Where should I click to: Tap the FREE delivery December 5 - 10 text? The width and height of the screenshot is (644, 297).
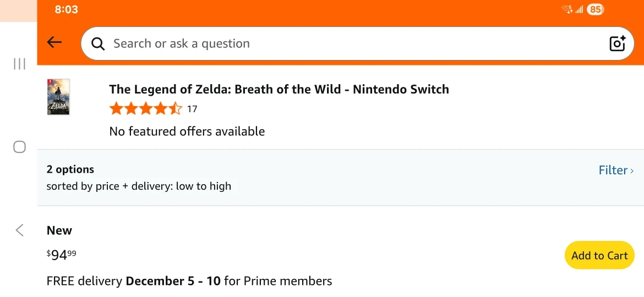click(189, 281)
